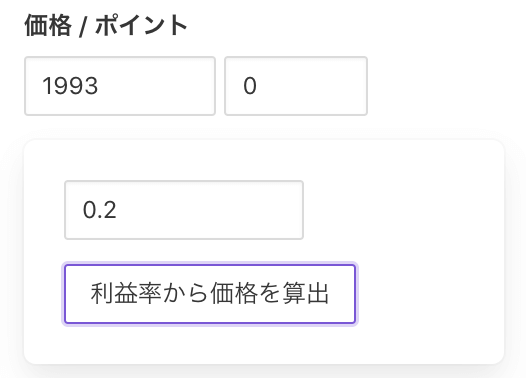The height and width of the screenshot is (378, 526).
Task: Select the profit rate field showing 0.2
Action: click(x=184, y=210)
